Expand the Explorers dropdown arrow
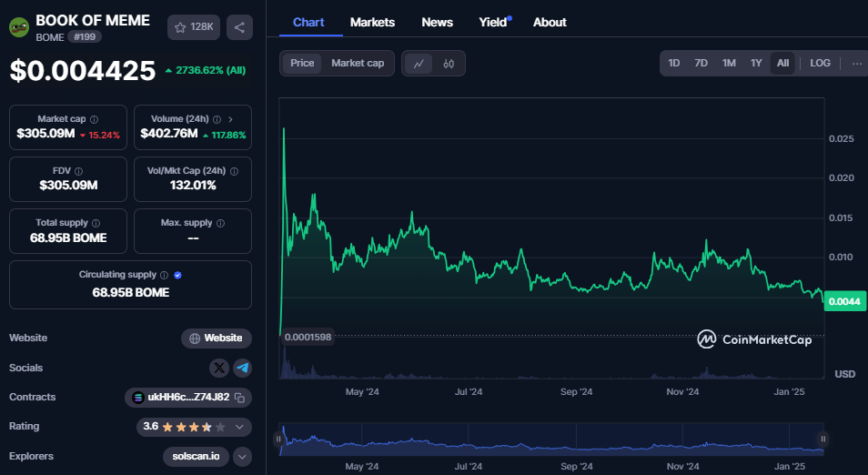The width and height of the screenshot is (868, 475). coord(242,457)
